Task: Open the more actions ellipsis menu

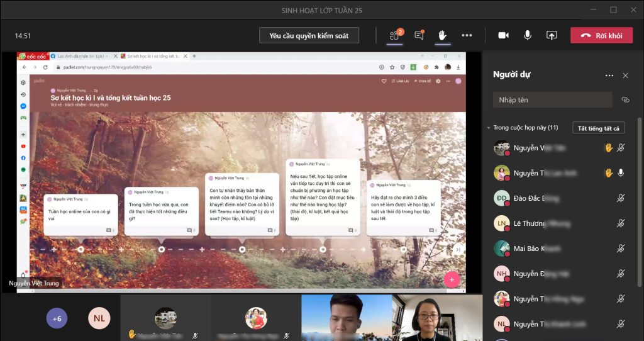Action: (467, 35)
